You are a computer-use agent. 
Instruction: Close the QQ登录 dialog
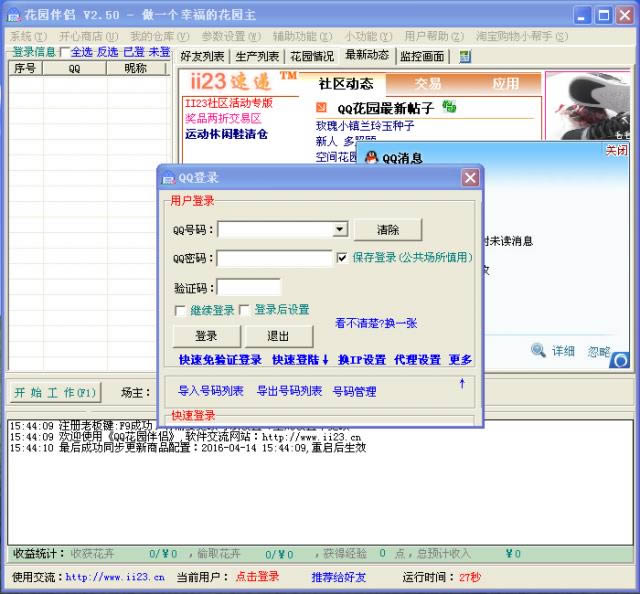click(470, 178)
